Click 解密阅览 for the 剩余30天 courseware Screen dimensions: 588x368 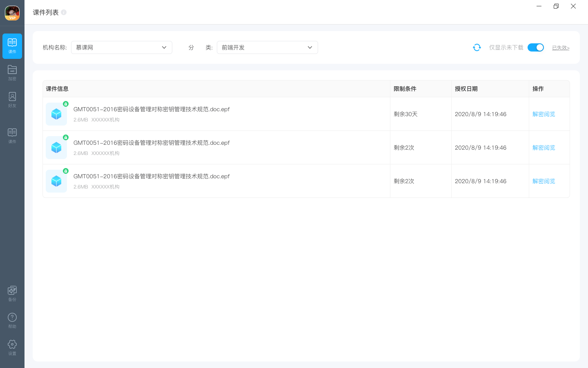543,114
